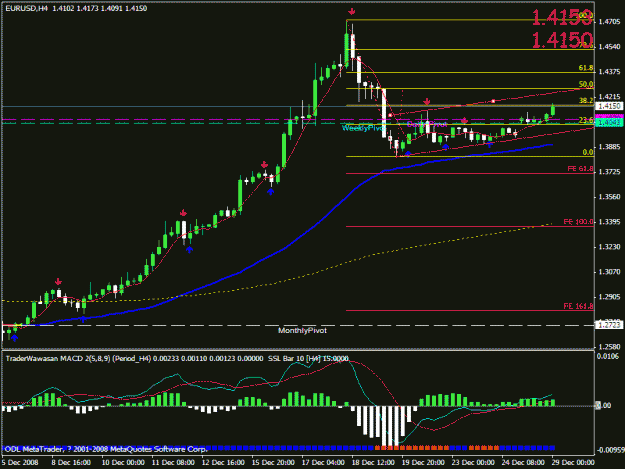Click the 50.0 Fibonacci retracement label
Image resolution: width=625 pixels, height=469 pixels.
pos(586,84)
